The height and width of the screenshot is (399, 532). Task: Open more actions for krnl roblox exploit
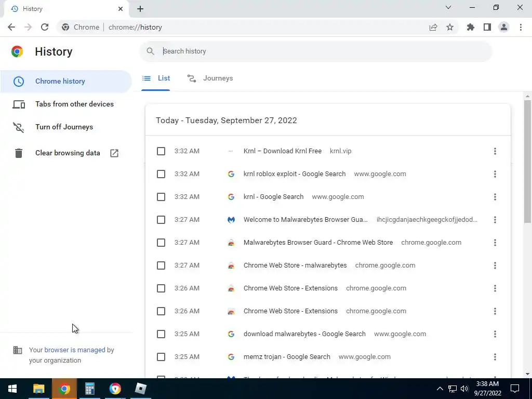[495, 174]
